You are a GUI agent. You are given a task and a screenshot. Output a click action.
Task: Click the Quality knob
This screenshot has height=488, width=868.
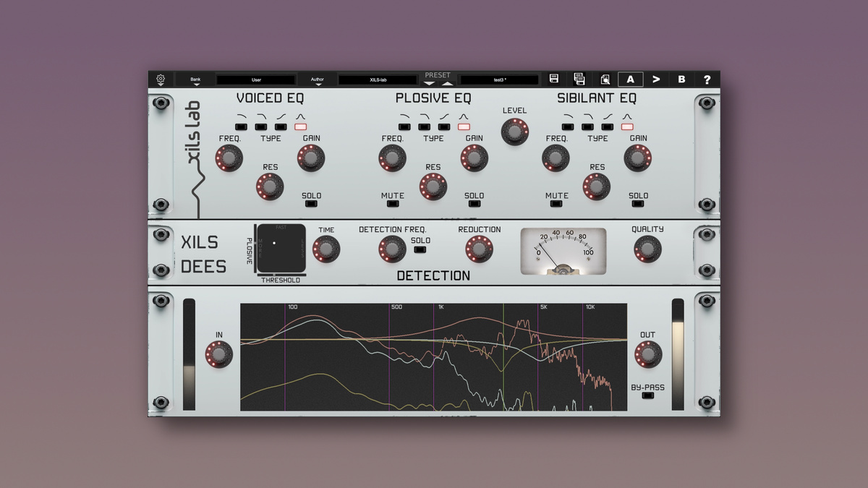coord(647,249)
